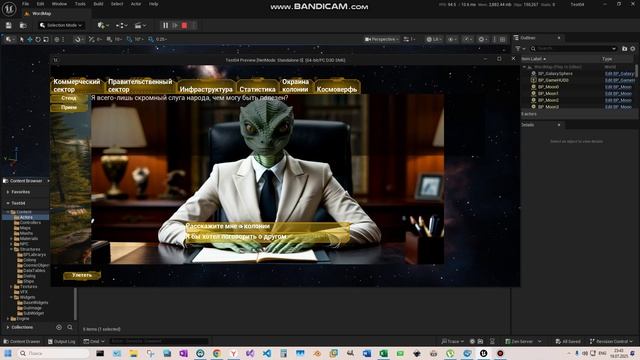
Task: Click the Save icon in main toolbar
Action: coord(9,25)
